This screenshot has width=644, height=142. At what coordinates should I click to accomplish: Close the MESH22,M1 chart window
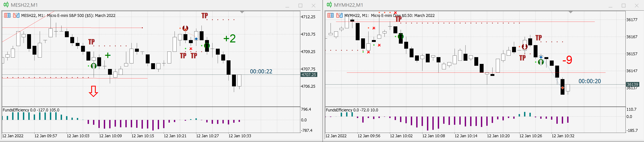pos(314,6)
